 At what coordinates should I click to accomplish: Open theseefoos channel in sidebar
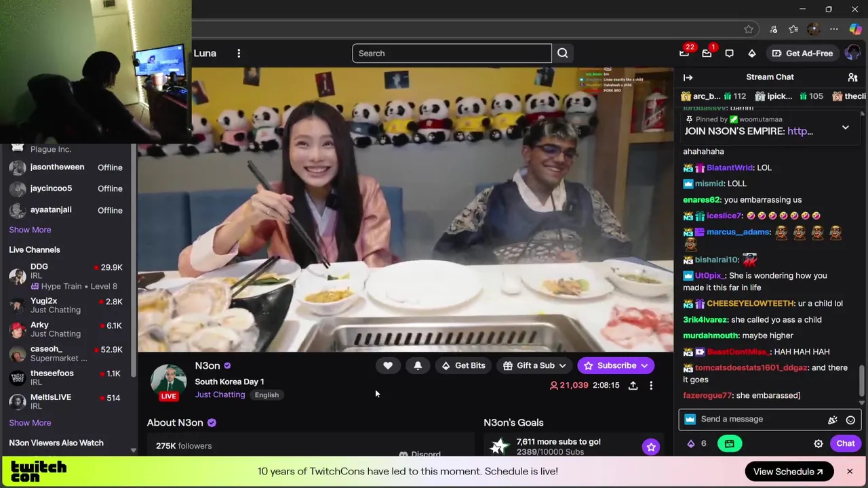point(66,378)
